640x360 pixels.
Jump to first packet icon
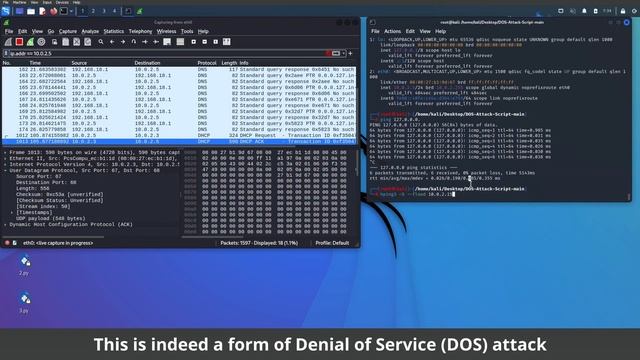pos(145,42)
